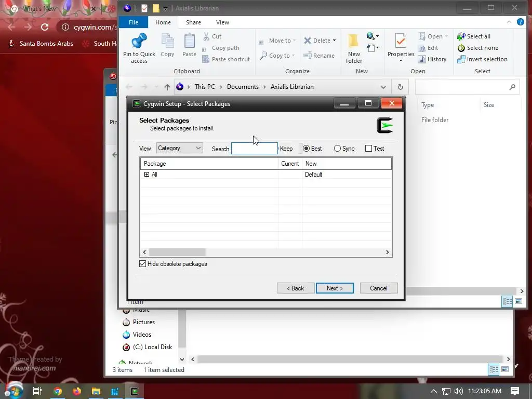Open Explorer Help question mark icon

520,22
